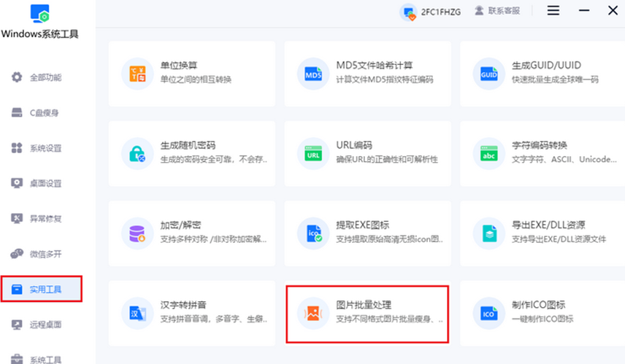Open the 远程桌面 screen icon
Viewport: 625px width, 364px height.
pos(17,325)
